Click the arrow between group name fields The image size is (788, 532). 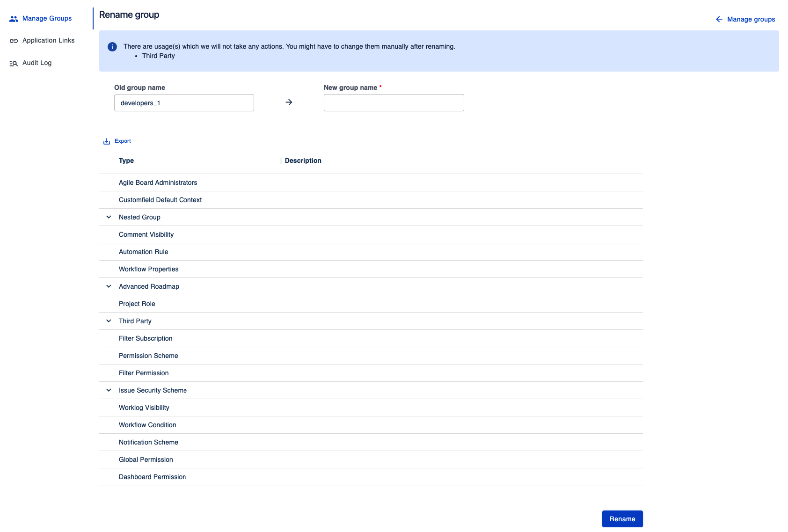289,102
